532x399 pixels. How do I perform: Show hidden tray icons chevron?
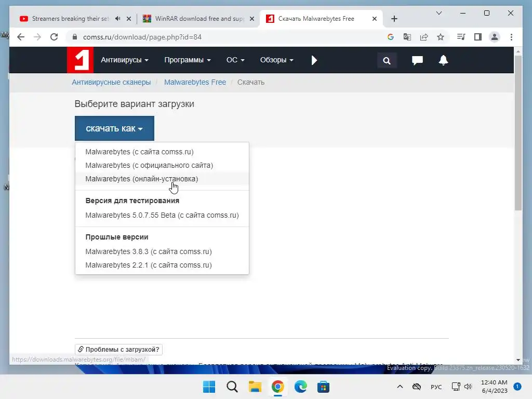tap(400, 387)
